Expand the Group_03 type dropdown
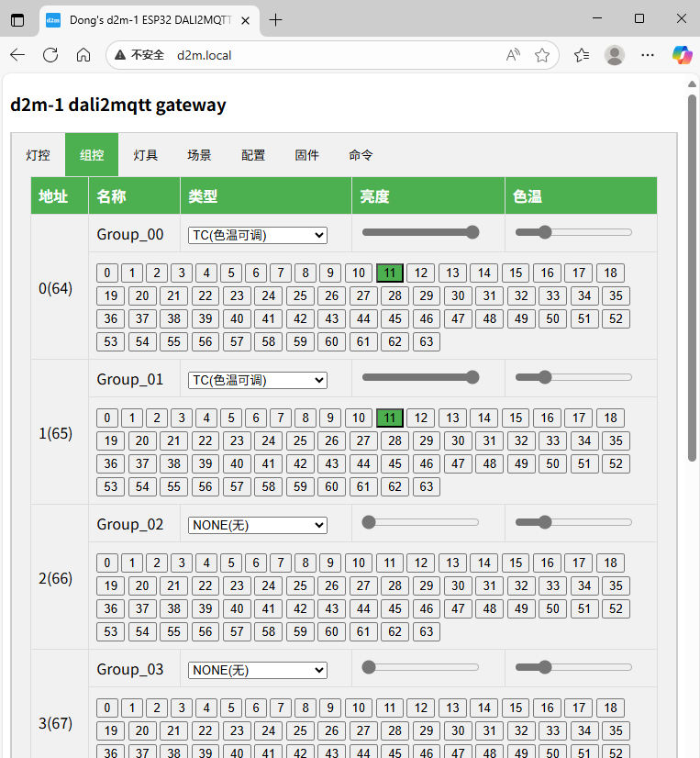 257,670
